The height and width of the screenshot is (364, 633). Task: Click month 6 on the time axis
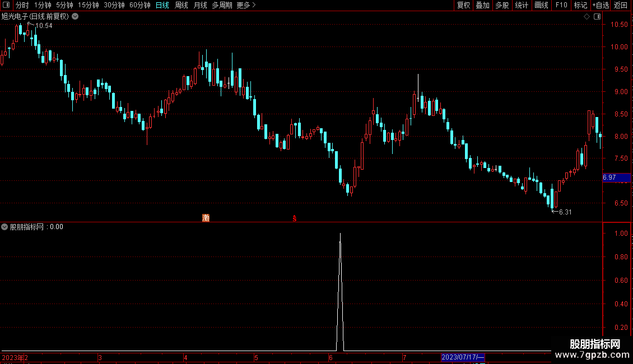point(331,357)
